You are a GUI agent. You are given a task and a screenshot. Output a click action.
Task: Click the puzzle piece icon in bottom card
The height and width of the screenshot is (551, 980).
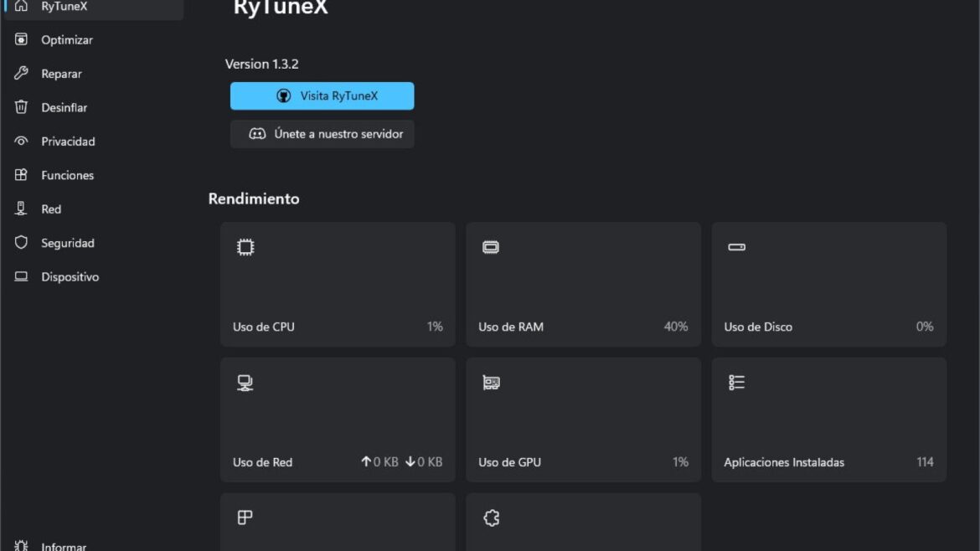click(x=491, y=518)
